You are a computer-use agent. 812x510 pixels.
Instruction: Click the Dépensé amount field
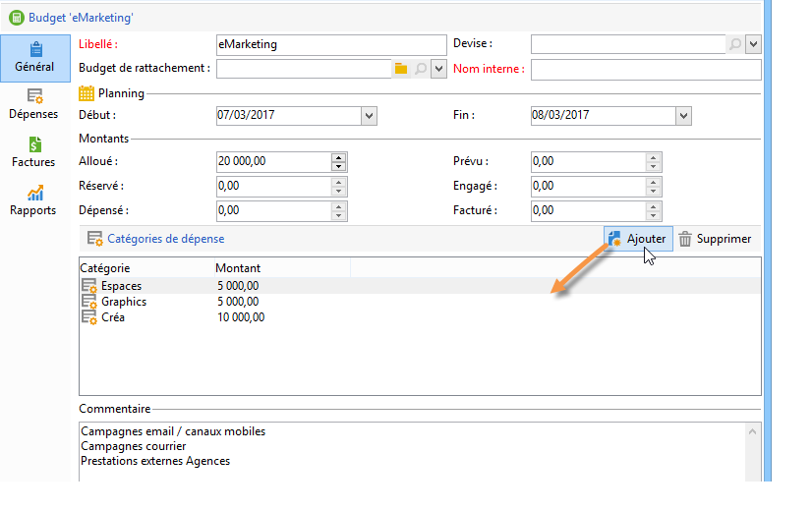point(273,210)
